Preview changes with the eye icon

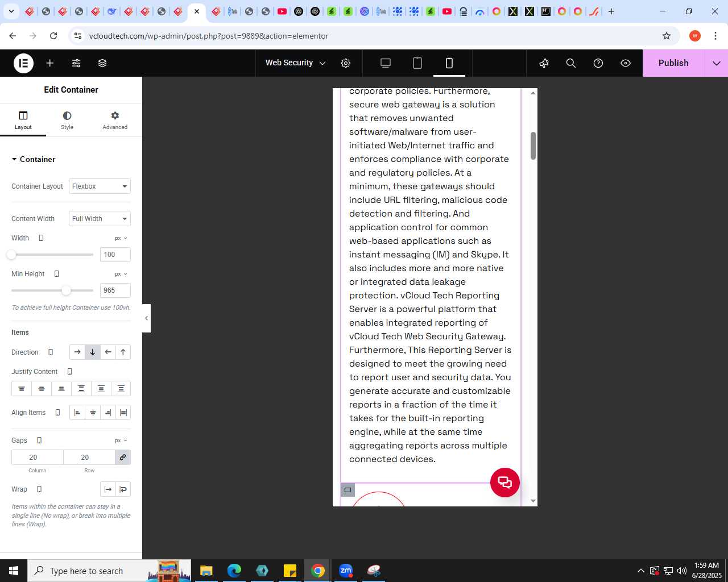click(626, 63)
